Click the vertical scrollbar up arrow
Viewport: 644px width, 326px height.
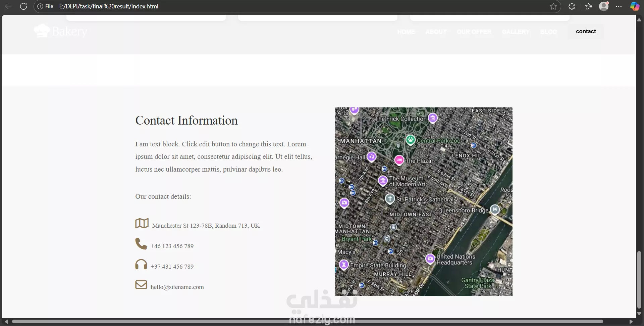[x=639, y=20]
